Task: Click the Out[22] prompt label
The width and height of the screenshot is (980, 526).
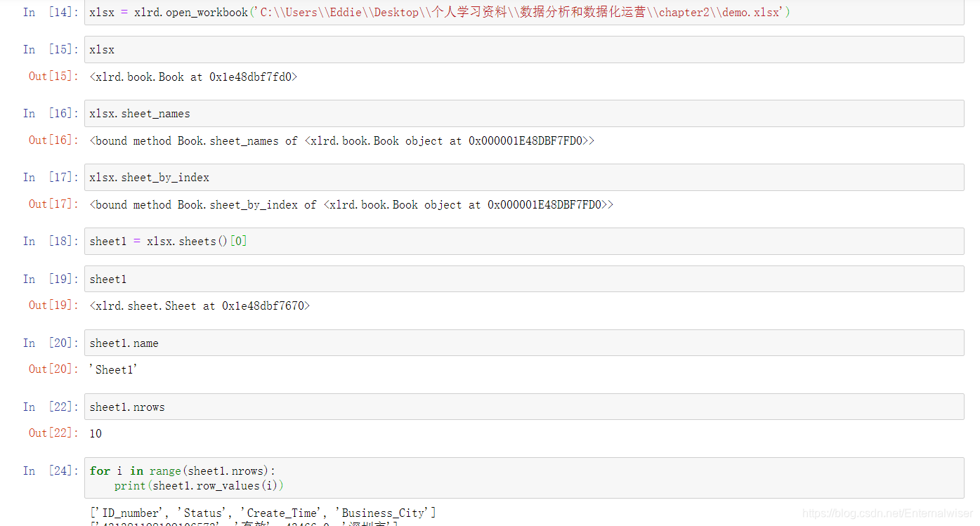Action: [x=53, y=433]
